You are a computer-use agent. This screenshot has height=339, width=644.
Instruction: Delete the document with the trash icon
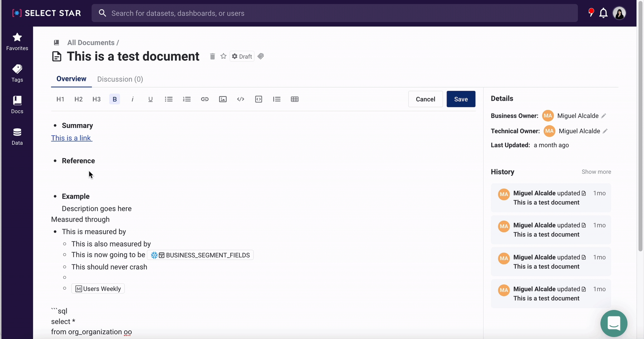click(212, 56)
